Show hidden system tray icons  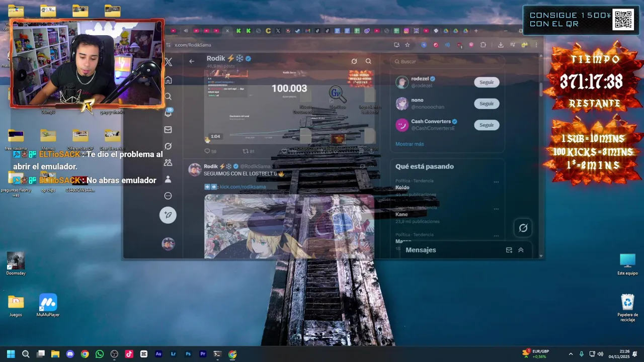tap(571, 354)
